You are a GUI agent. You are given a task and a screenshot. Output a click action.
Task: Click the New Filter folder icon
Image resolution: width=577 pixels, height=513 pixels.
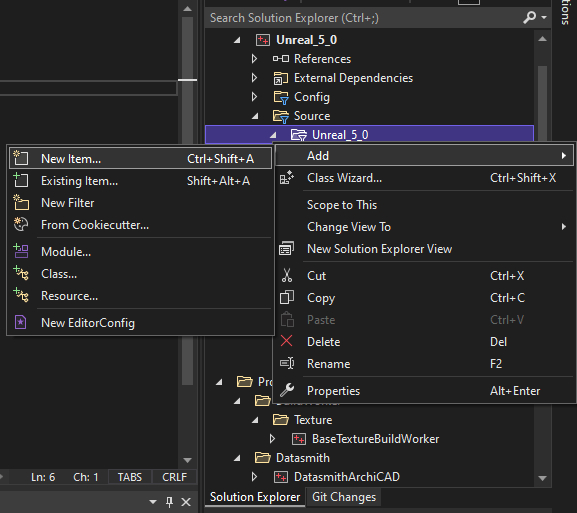click(21, 203)
